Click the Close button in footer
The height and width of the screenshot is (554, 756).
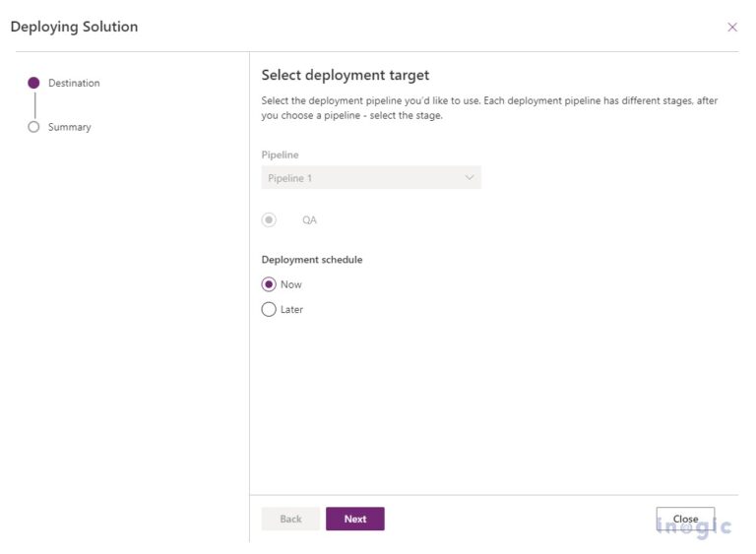(685, 519)
